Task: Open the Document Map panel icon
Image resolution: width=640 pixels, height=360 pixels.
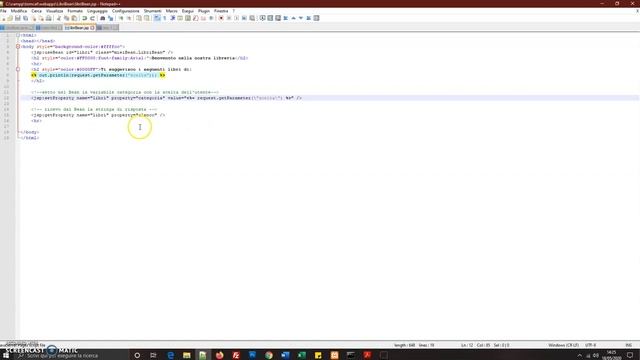Action: pyautogui.click(x=188, y=18)
